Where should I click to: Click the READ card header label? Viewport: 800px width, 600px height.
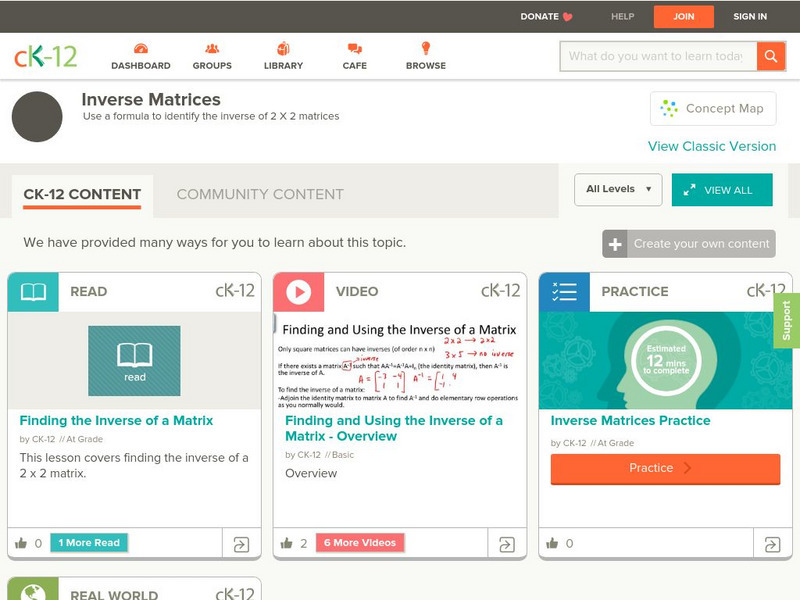[x=89, y=292]
